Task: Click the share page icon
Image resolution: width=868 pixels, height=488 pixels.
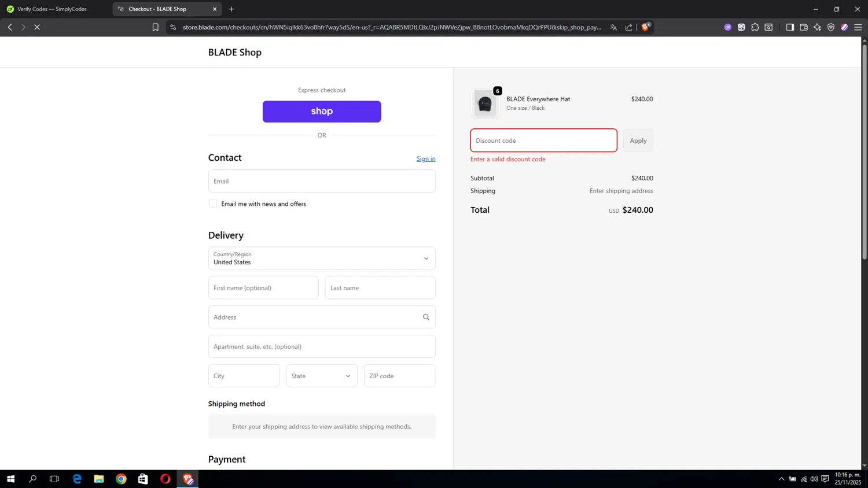Action: (x=628, y=27)
